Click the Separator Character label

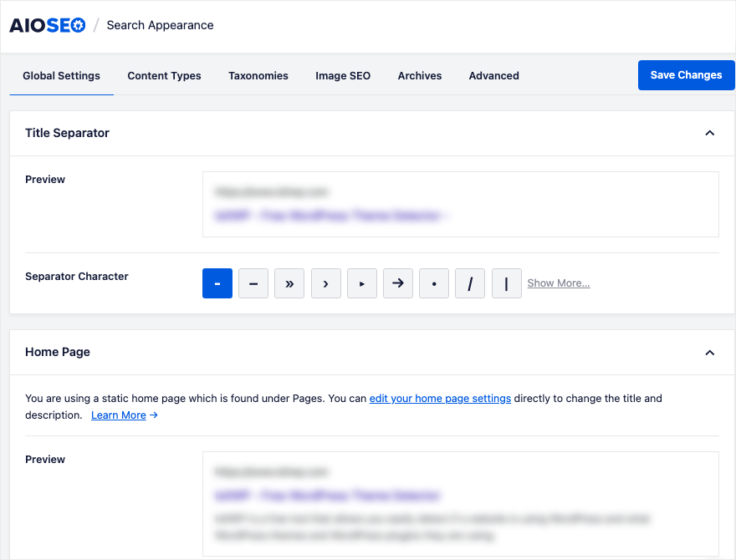pyautogui.click(x=76, y=277)
